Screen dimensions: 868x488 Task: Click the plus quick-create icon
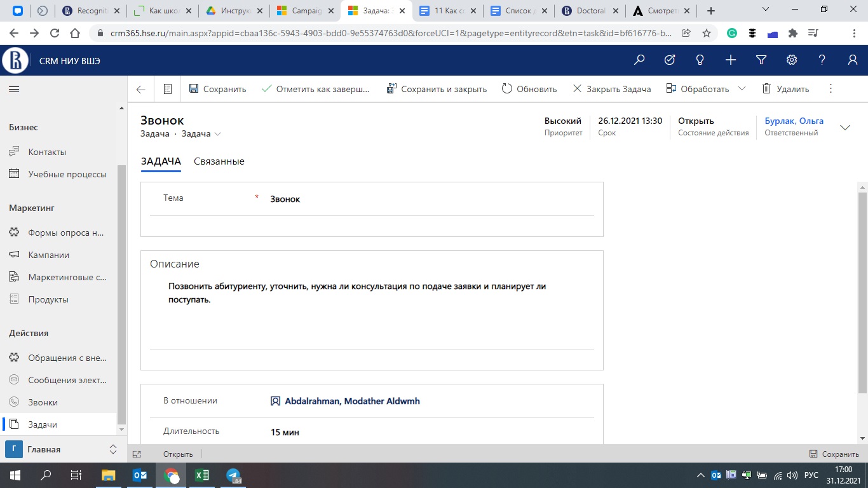(x=731, y=60)
